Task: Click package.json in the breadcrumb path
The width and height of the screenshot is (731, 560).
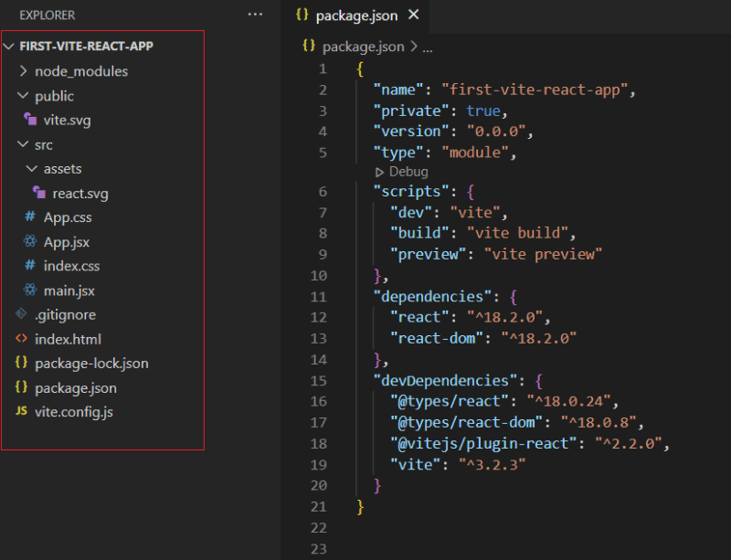Action: 363,47
